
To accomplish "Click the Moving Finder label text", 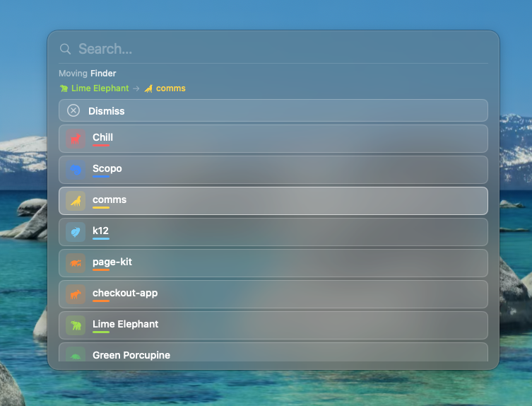I will point(88,74).
